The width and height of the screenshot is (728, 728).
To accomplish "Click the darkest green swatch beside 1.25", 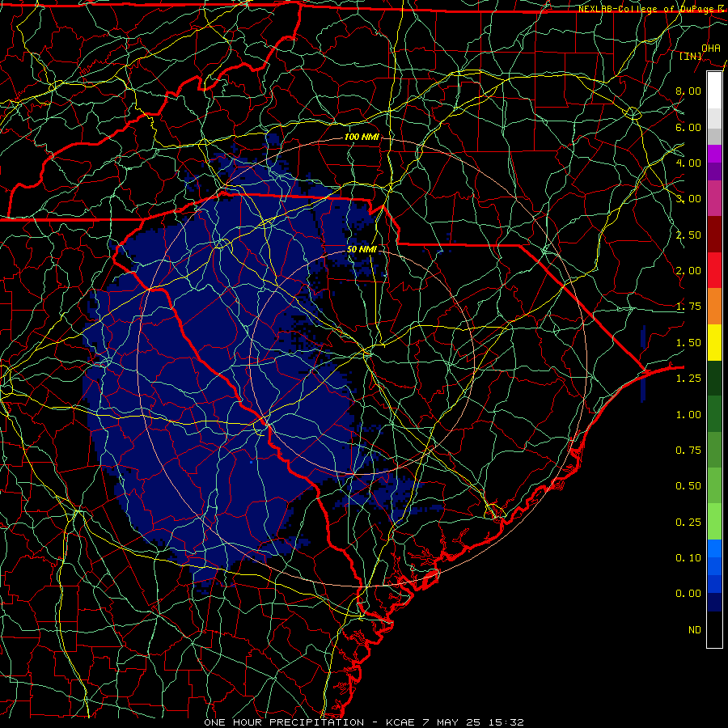I will point(714,378).
